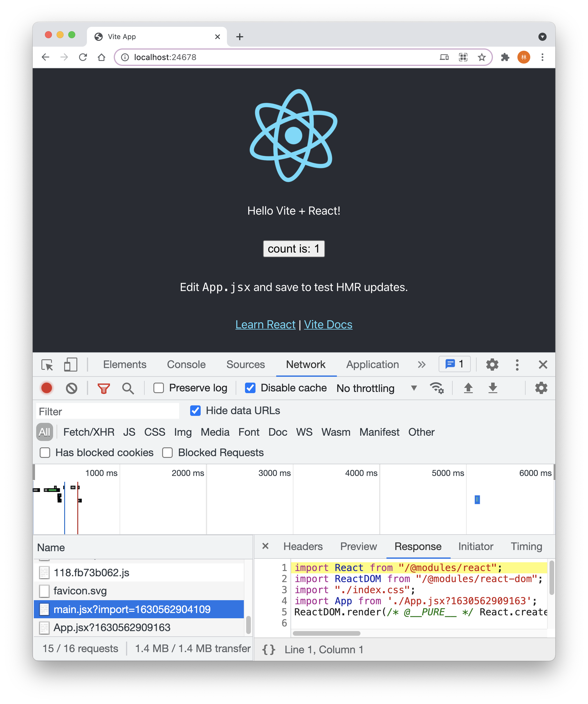The image size is (588, 704).
Task: Click the tab search arrow at top right
Action: click(x=542, y=37)
